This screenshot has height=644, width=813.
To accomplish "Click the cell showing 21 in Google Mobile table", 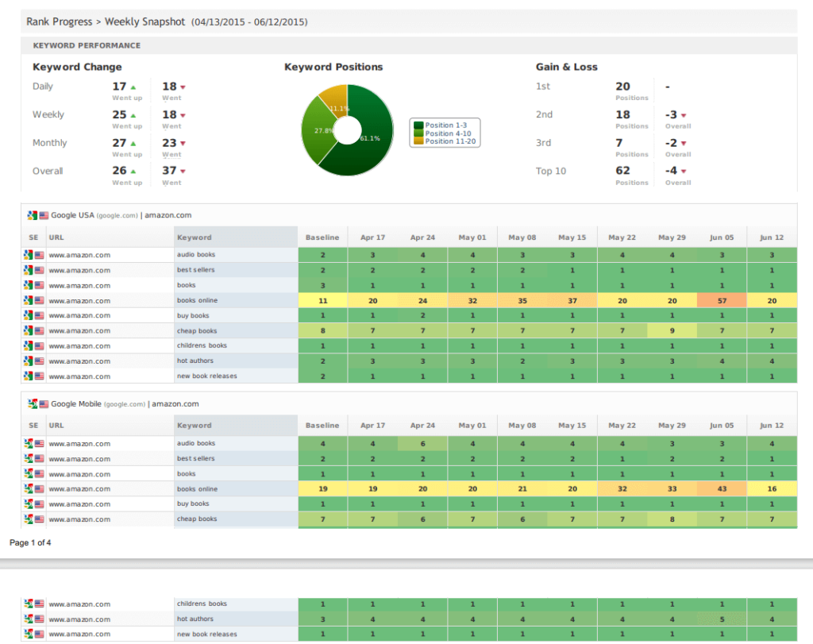I will pyautogui.click(x=522, y=488).
